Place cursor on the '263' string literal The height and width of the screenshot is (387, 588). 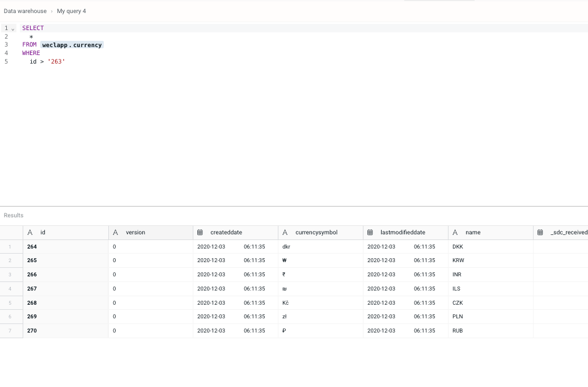[56, 61]
